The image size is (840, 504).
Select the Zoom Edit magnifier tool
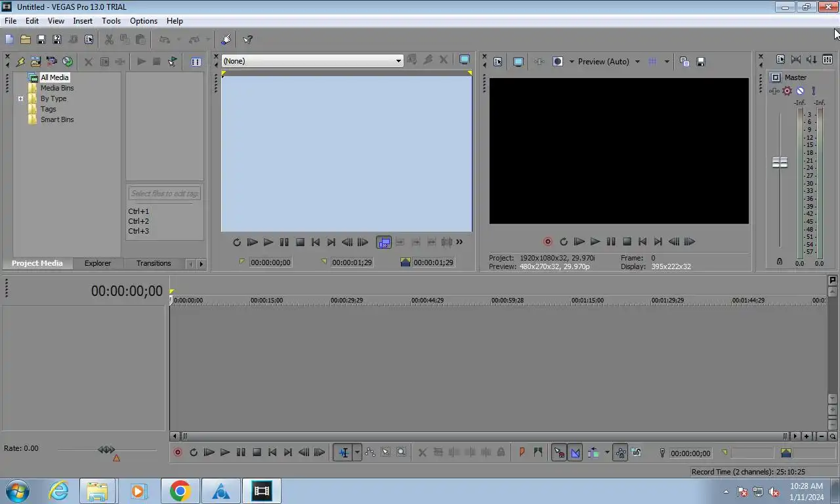pyautogui.click(x=401, y=453)
